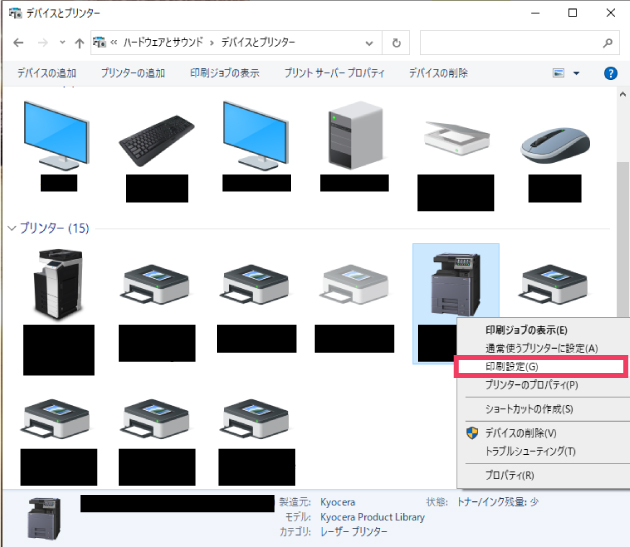This screenshot has width=630, height=547.
Task: Select デバイスの削除(V) in context menu
Action: (x=521, y=433)
